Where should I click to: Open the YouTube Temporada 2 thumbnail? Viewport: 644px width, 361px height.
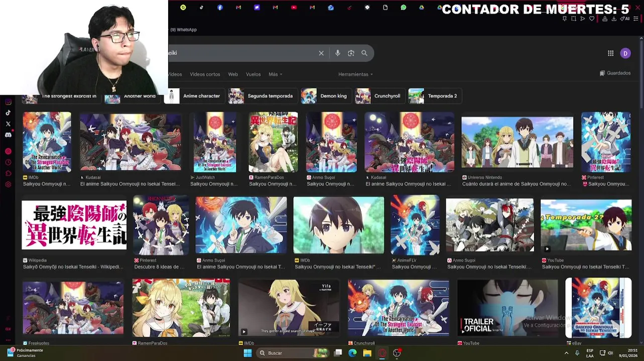pos(586,225)
